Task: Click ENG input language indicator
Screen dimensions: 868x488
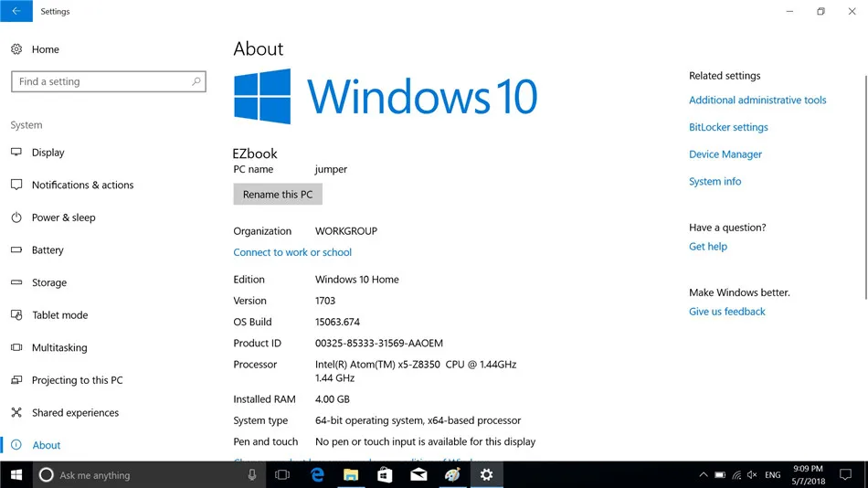Action: coord(773,474)
